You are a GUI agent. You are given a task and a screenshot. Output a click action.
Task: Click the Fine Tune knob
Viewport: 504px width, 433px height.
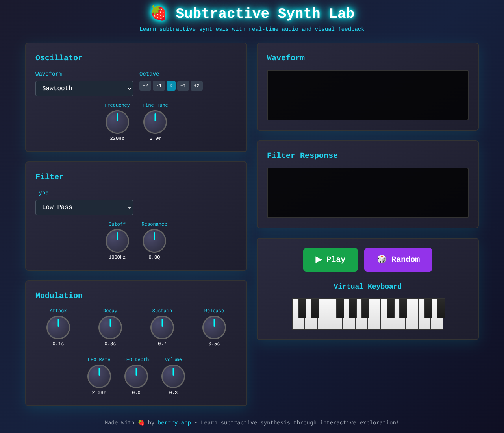click(x=155, y=122)
